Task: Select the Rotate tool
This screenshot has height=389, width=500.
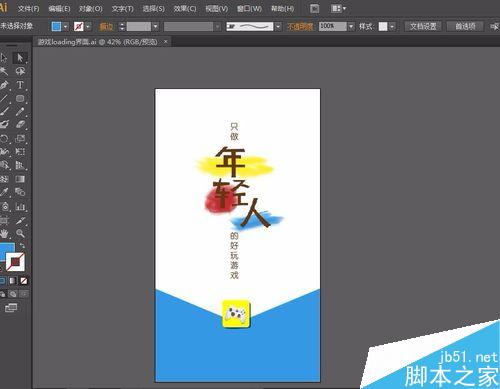Action: 4,138
